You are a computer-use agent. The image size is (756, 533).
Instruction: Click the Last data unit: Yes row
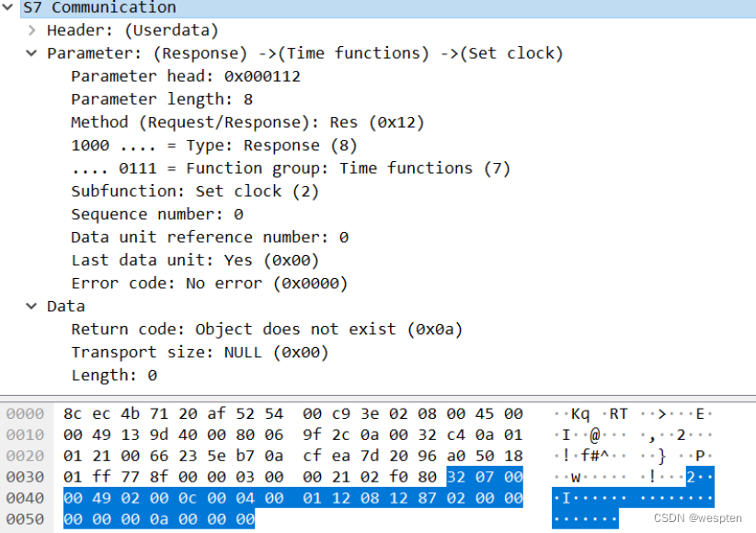195,261
